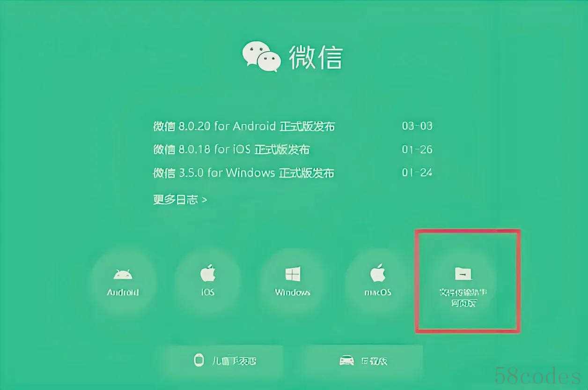Click the 微信 title text beside the logo
Image resolution: width=588 pixels, height=390 pixels.
pyautogui.click(x=316, y=57)
